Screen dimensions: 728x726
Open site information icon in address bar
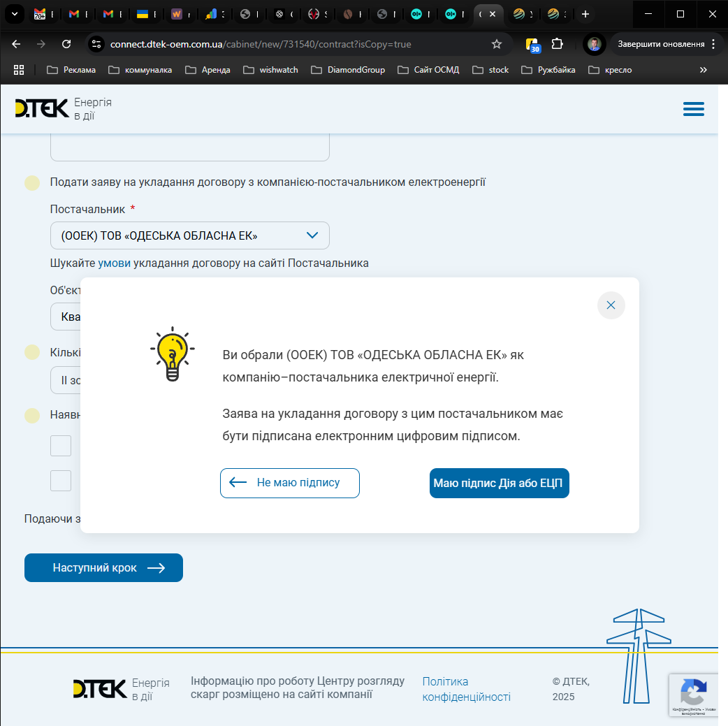[96, 44]
